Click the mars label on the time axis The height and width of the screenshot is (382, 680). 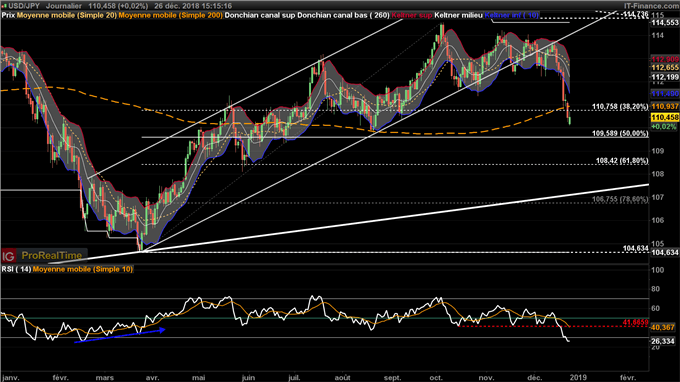[105, 378]
